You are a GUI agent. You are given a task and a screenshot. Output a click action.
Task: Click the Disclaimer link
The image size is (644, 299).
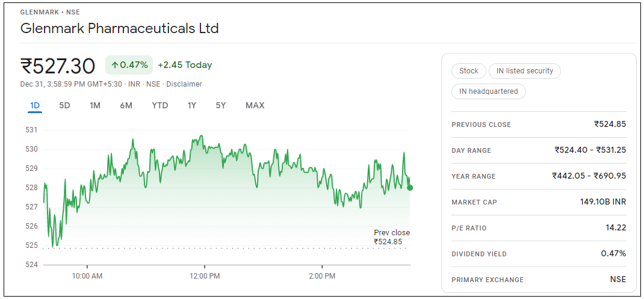[184, 84]
